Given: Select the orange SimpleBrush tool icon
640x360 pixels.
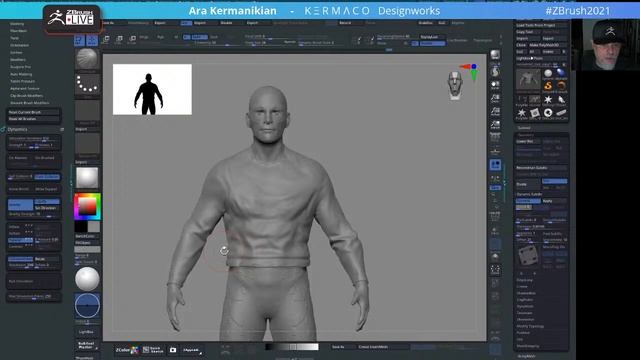Looking at the screenshot, I should [548, 86].
